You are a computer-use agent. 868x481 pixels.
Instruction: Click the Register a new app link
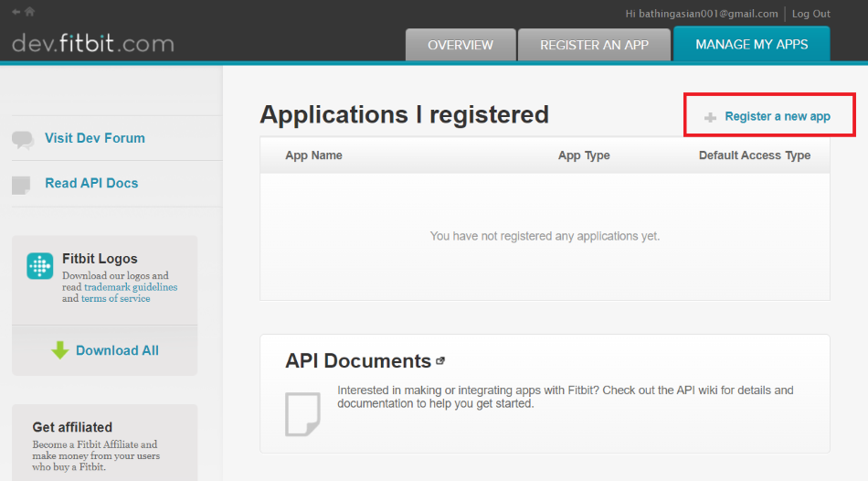click(x=778, y=116)
